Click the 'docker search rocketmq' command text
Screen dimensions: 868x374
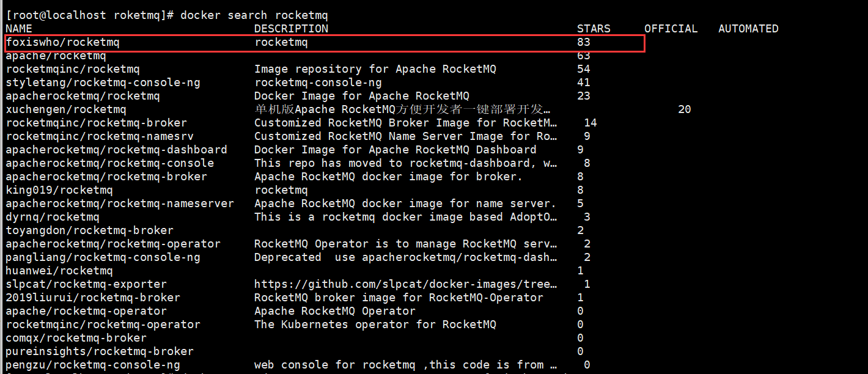point(254,15)
